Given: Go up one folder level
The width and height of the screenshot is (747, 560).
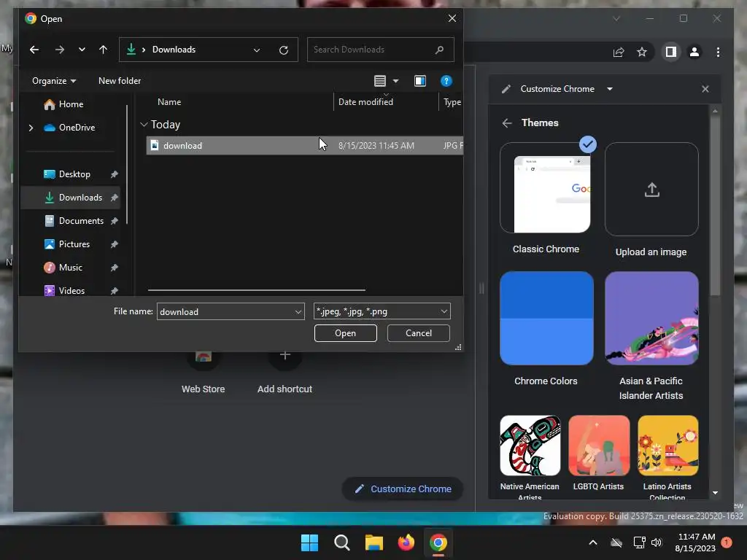Looking at the screenshot, I should click(103, 50).
